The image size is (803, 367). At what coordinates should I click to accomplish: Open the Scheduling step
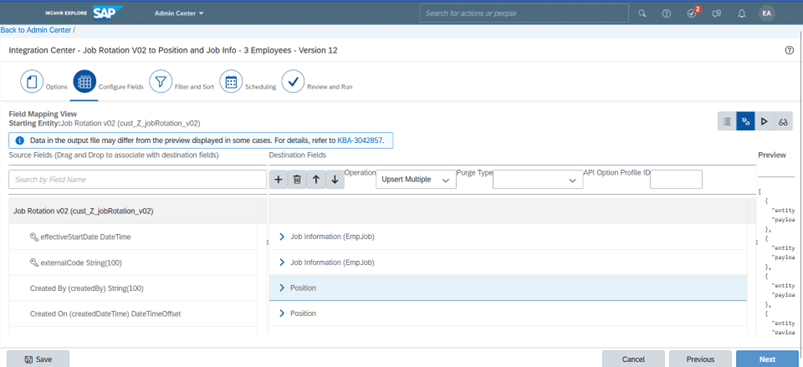coord(231,82)
